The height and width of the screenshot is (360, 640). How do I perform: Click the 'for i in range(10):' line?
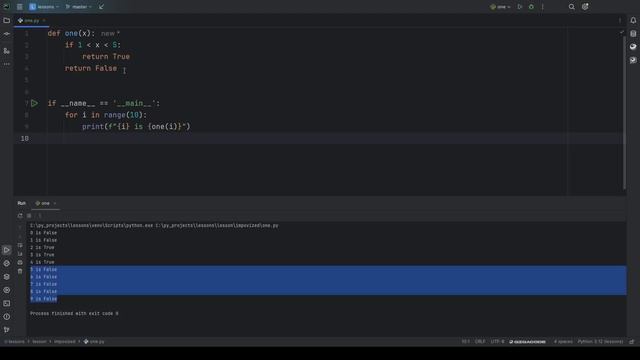(105, 115)
